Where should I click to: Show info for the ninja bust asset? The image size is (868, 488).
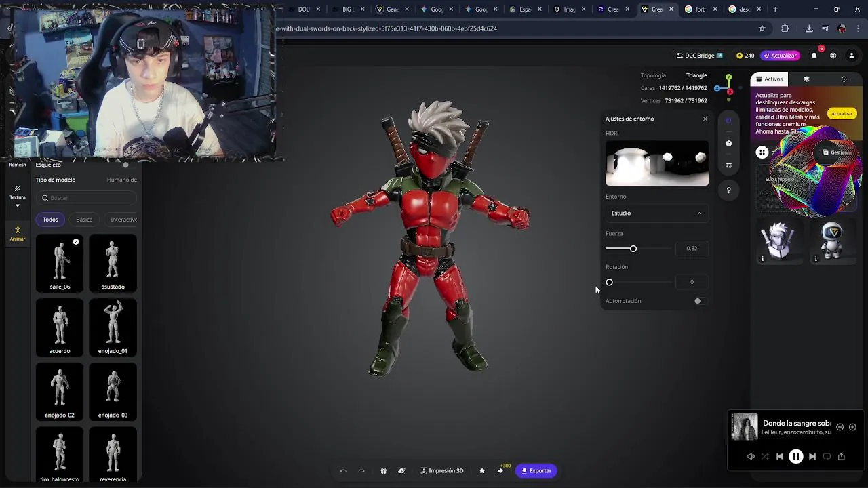(x=762, y=258)
